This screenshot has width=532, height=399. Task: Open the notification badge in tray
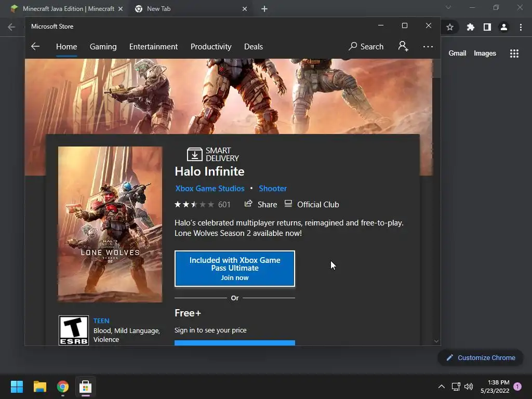[517, 387]
